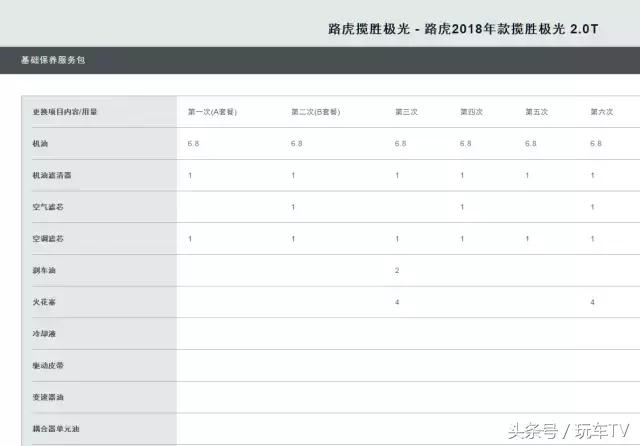The height and width of the screenshot is (446, 640).
Task: Click 机油 value 6.8 under 第二次
Action: (297, 144)
